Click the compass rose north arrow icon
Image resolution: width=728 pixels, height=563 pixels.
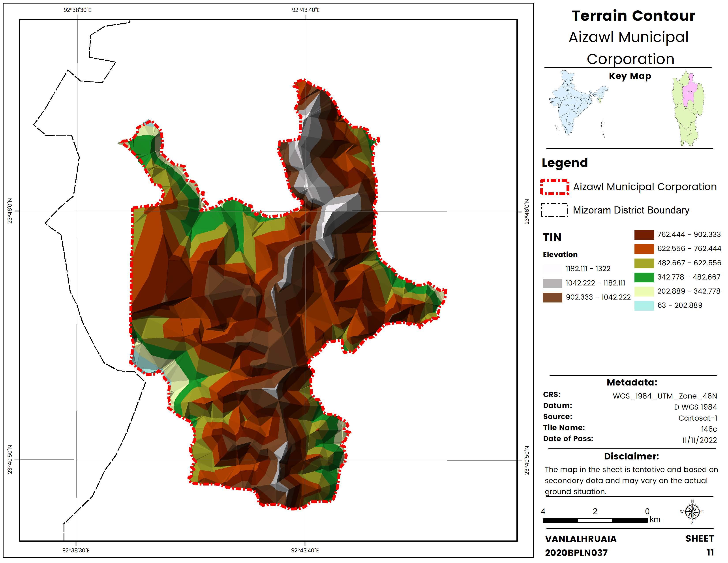[692, 512]
